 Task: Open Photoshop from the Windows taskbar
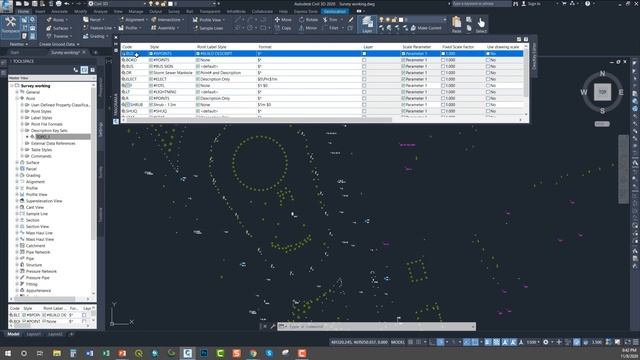pyautogui.click(x=204, y=353)
